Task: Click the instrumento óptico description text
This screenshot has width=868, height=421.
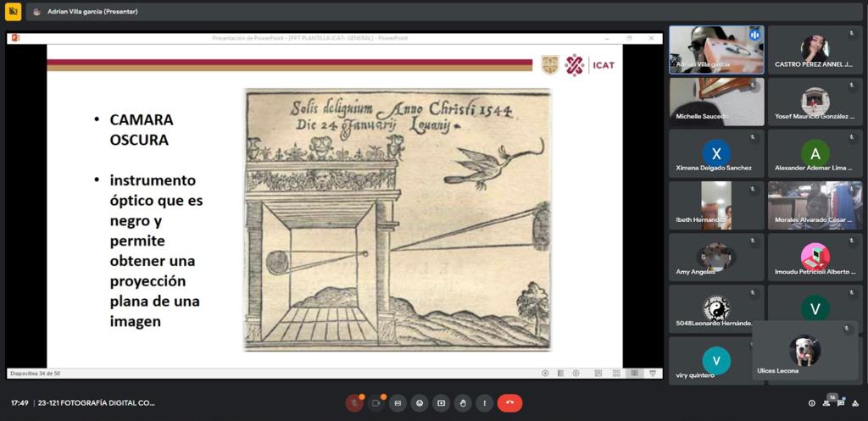Action: [156, 251]
